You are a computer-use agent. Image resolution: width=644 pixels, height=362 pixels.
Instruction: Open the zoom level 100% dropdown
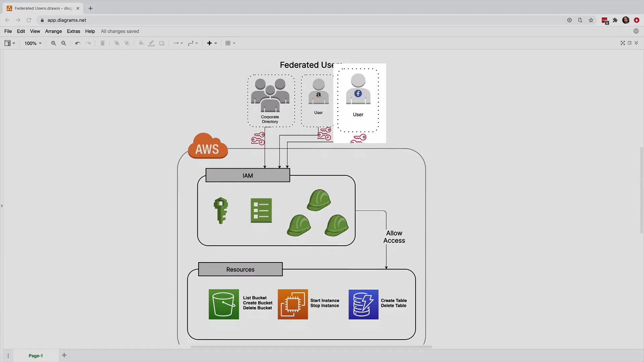click(x=33, y=43)
